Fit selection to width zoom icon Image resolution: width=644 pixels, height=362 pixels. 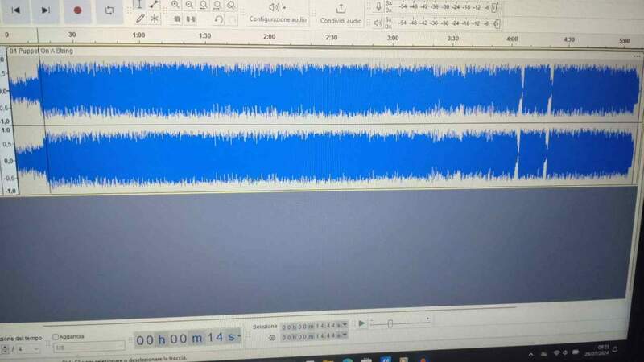(x=204, y=5)
